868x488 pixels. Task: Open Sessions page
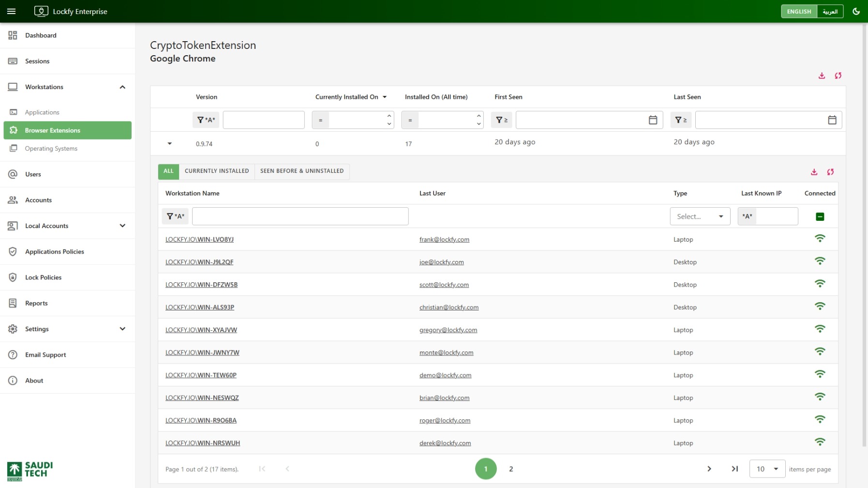(x=68, y=61)
